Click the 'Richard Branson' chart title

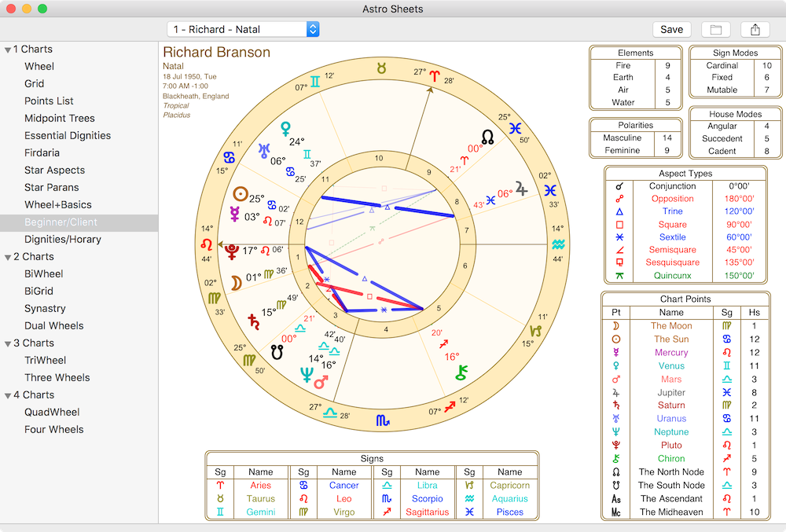217,52
